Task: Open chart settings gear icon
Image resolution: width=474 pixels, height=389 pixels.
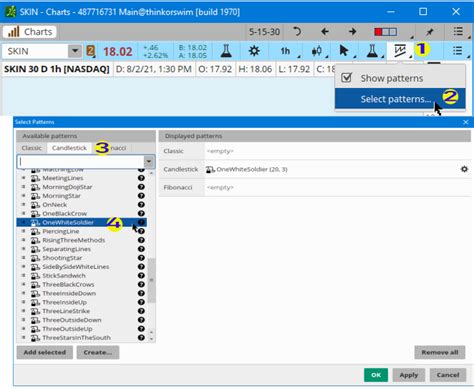Action: click(254, 51)
